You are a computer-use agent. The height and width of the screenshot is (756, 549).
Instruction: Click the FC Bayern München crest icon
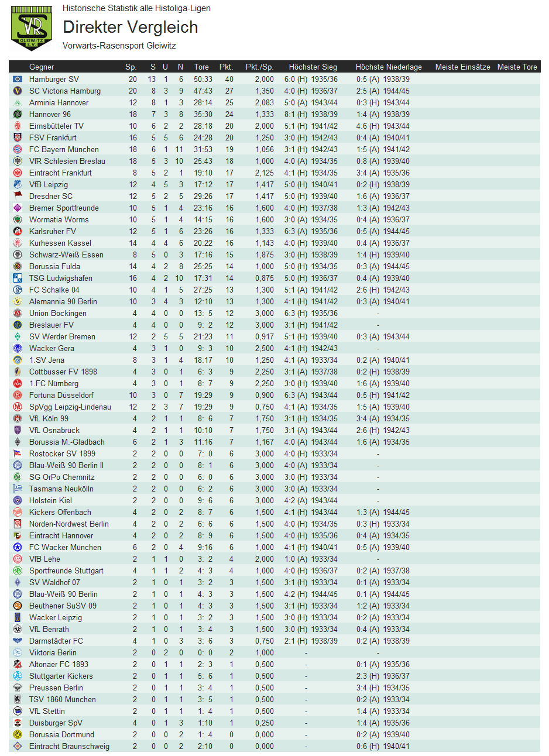(x=18, y=149)
